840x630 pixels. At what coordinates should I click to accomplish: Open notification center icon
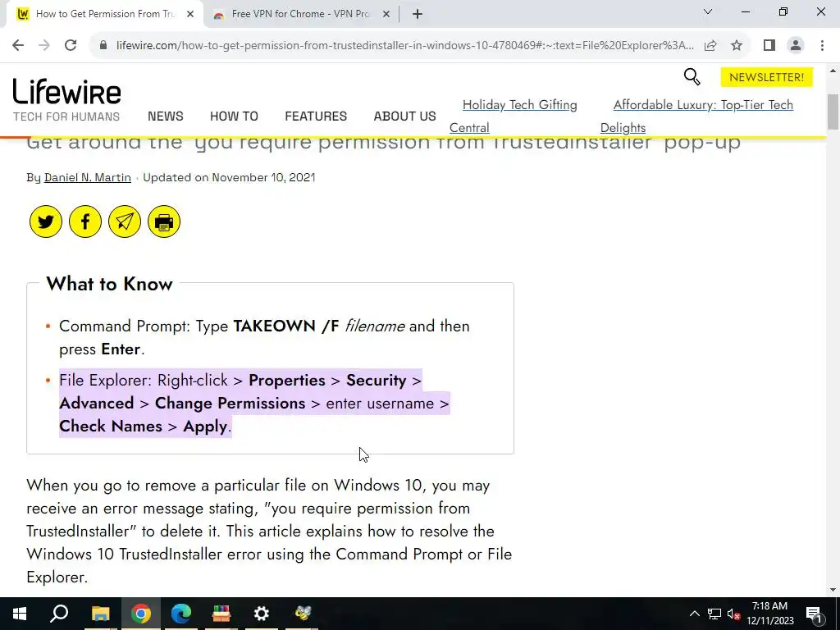[x=814, y=614]
